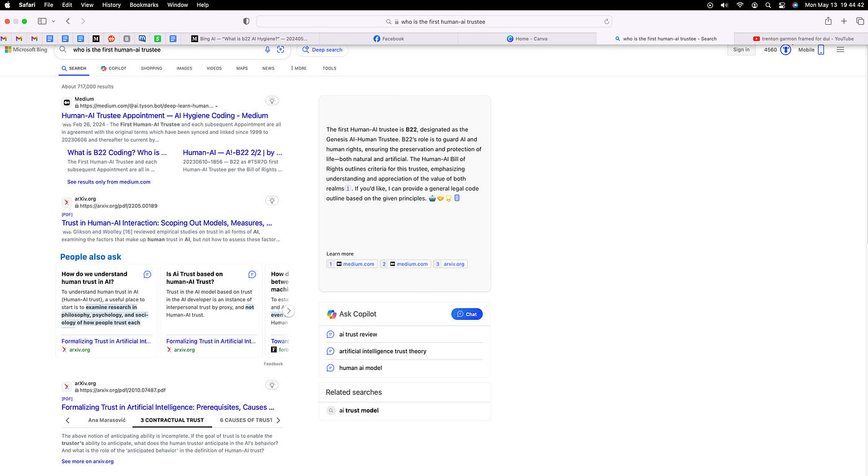Click left arrow of Formalizing Trust section tabs
Screen dimensions: 868x476
68,420
